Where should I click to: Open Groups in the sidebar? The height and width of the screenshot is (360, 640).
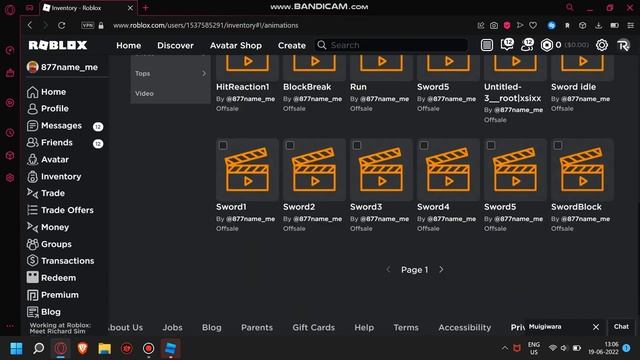[x=49, y=244]
